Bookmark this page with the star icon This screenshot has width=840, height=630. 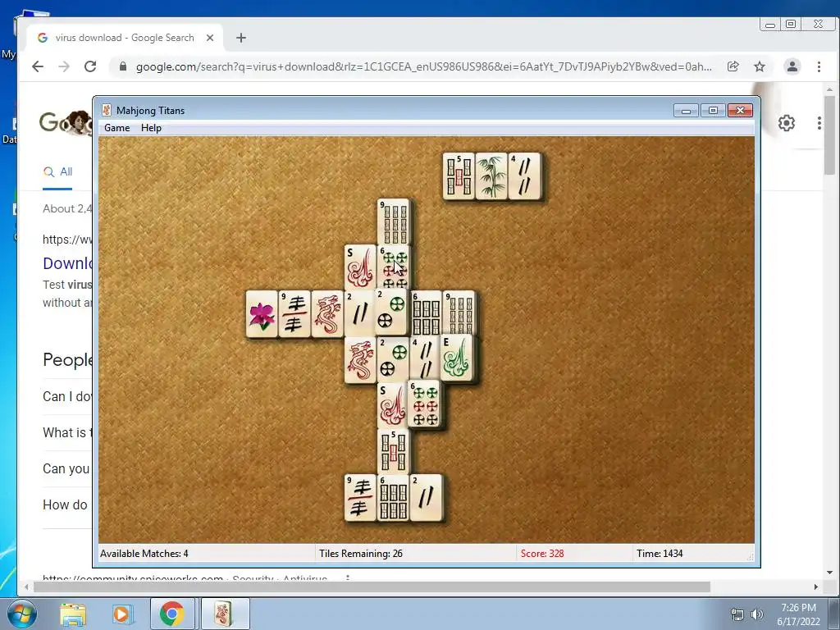coord(760,66)
